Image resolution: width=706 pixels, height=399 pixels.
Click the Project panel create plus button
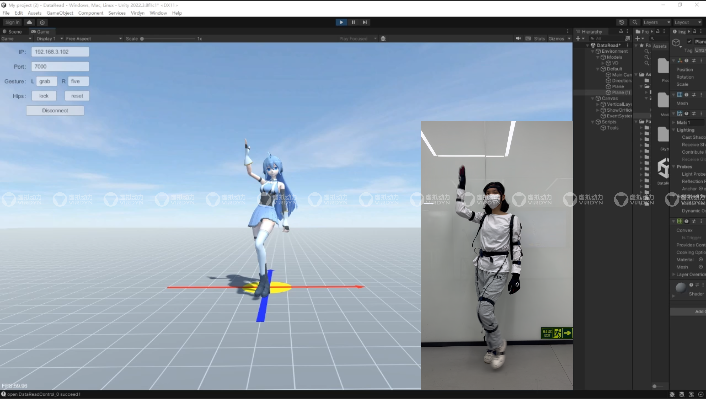(x=639, y=39)
